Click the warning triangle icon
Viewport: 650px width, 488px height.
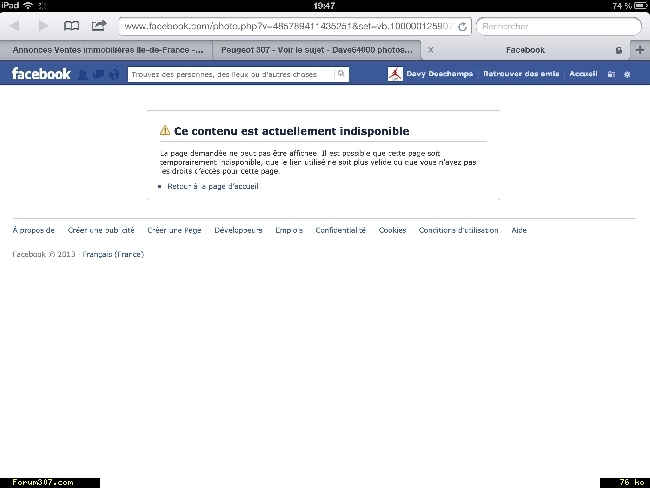click(x=165, y=131)
